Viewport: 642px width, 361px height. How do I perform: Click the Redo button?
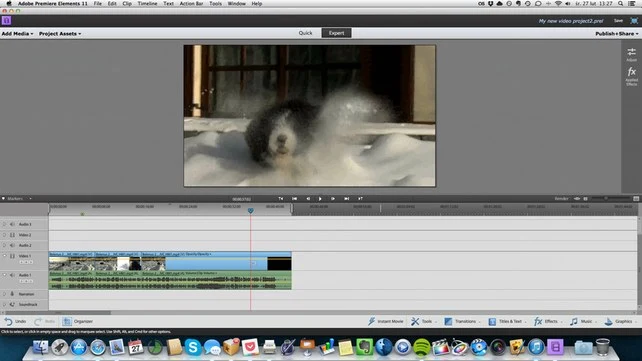(x=45, y=321)
